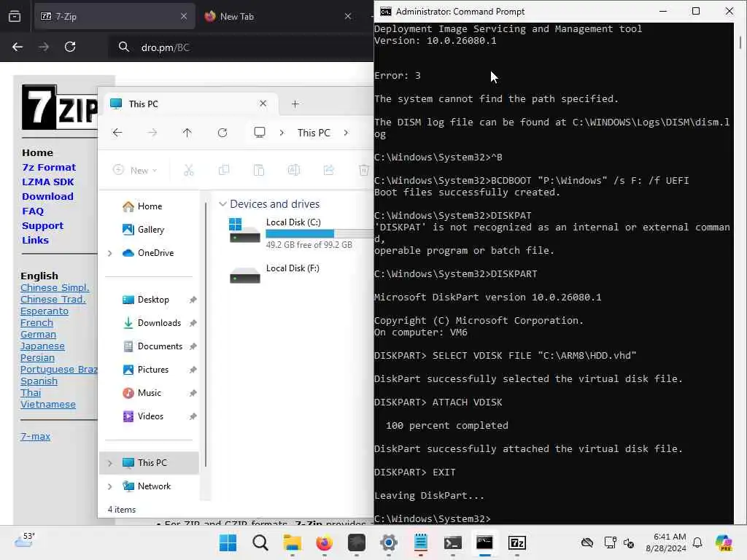747x560 pixels.
Task: Close the 7-Zip browser tab
Action: pyautogui.click(x=184, y=16)
